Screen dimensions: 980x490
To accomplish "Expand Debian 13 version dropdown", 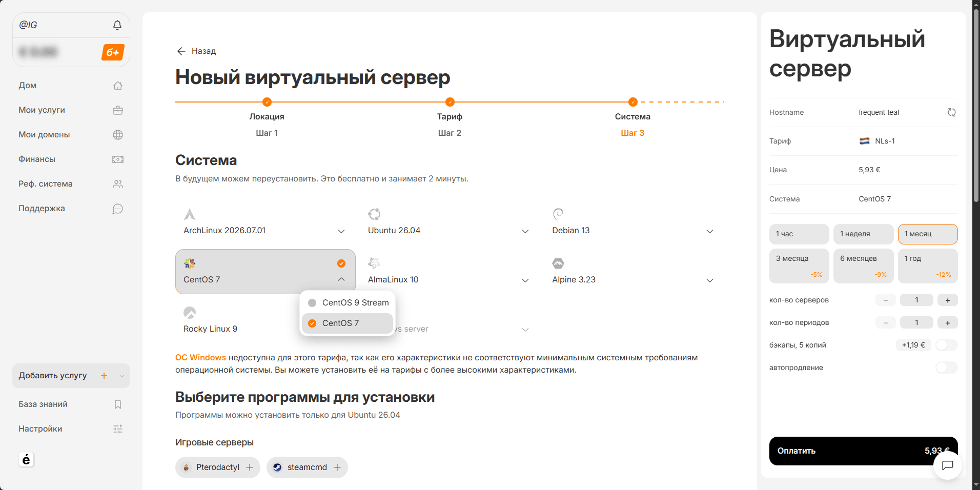I will [710, 231].
